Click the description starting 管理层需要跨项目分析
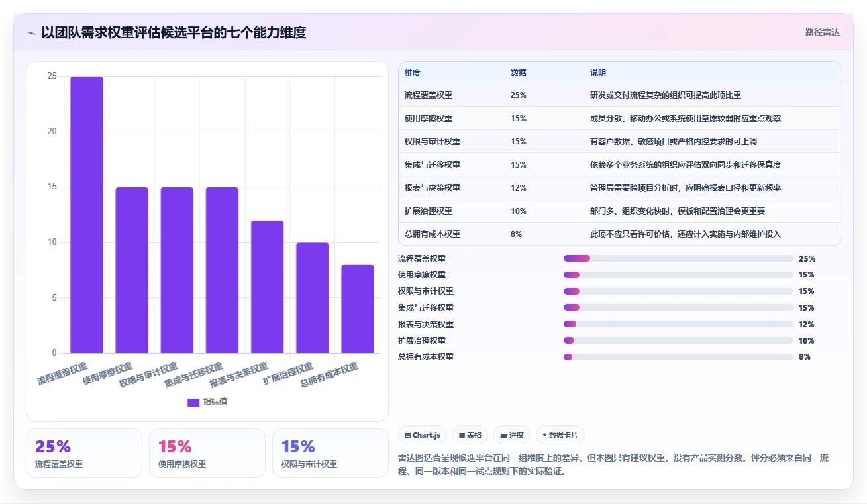 686,188
